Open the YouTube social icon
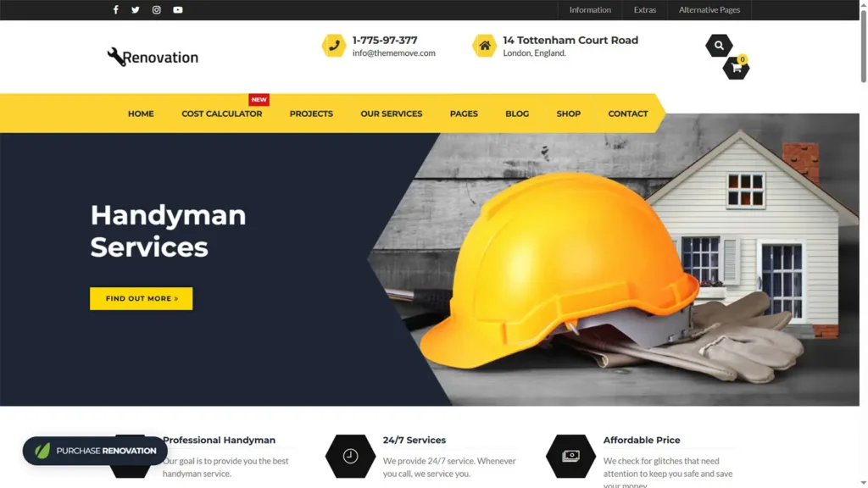 [178, 10]
